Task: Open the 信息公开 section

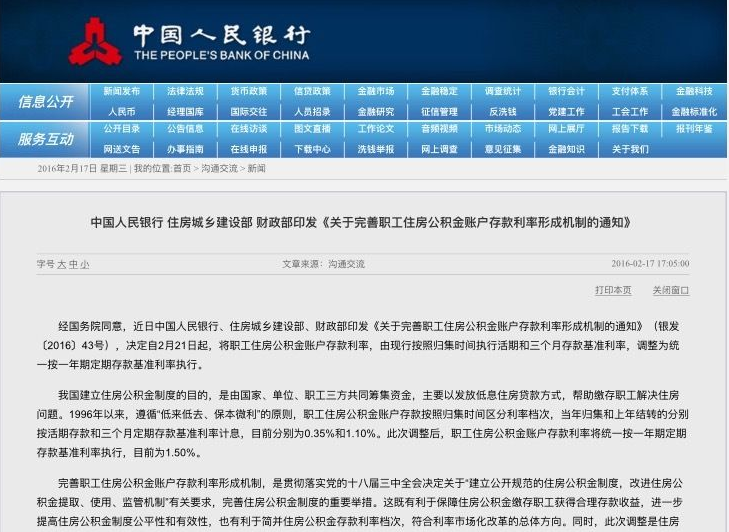Action: pos(45,102)
